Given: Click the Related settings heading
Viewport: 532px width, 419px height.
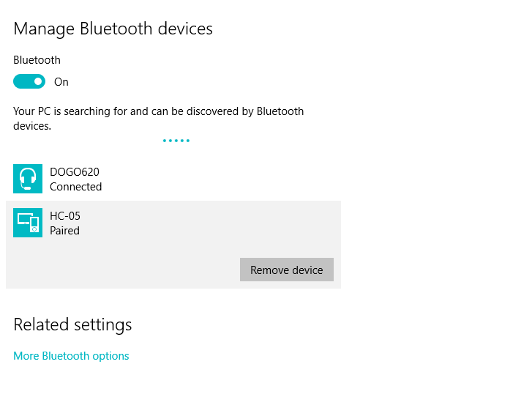Looking at the screenshot, I should click(x=72, y=325).
